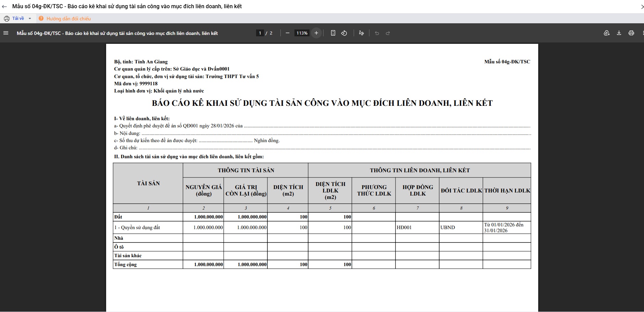The height and width of the screenshot is (312, 644).
Task: Click the zoom out minus button
Action: [287, 33]
